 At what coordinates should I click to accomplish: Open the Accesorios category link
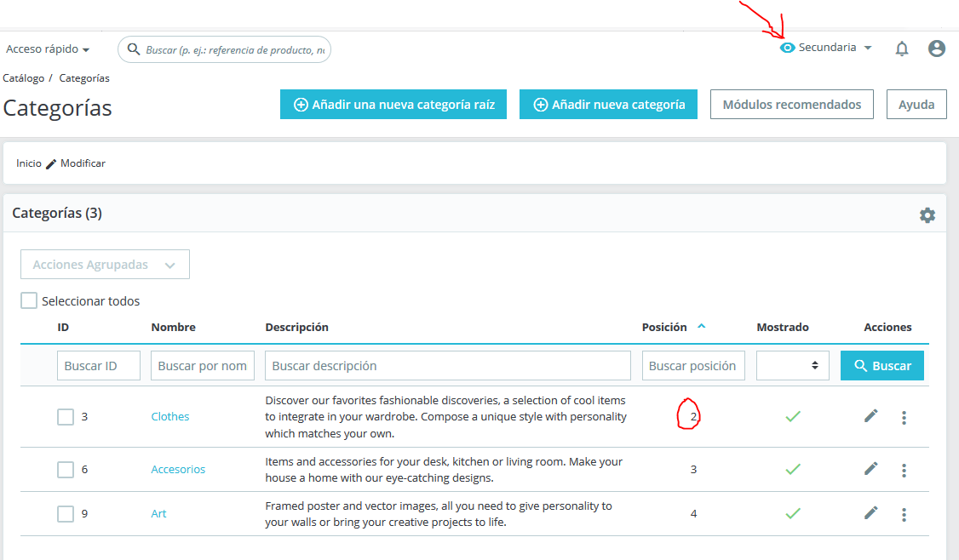(x=178, y=470)
